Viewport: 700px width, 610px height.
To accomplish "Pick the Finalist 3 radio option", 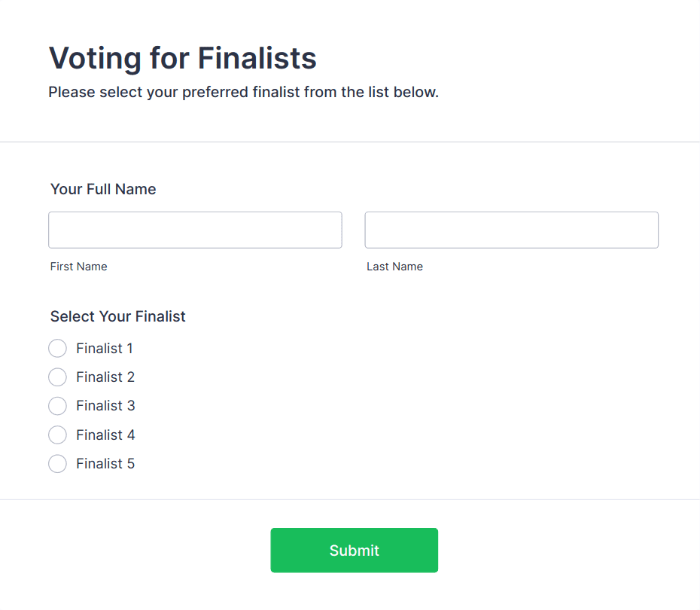I will (x=57, y=406).
